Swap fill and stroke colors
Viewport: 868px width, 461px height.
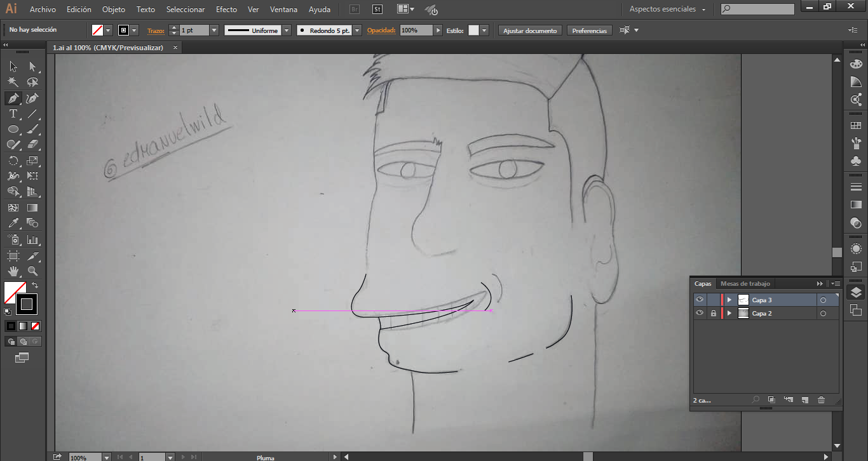[x=35, y=285]
